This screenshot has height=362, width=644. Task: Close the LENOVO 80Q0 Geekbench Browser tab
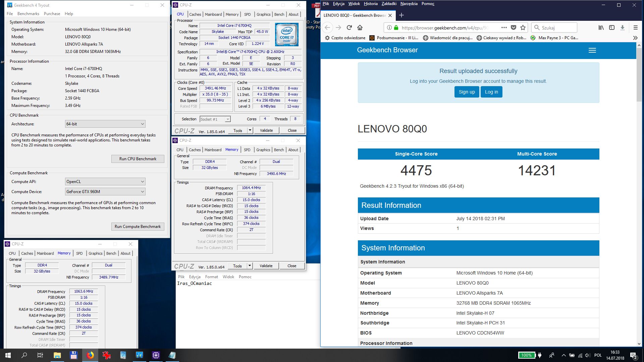(x=390, y=15)
